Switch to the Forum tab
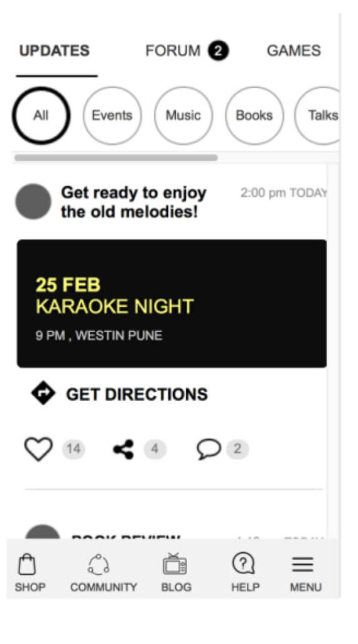 (x=187, y=51)
